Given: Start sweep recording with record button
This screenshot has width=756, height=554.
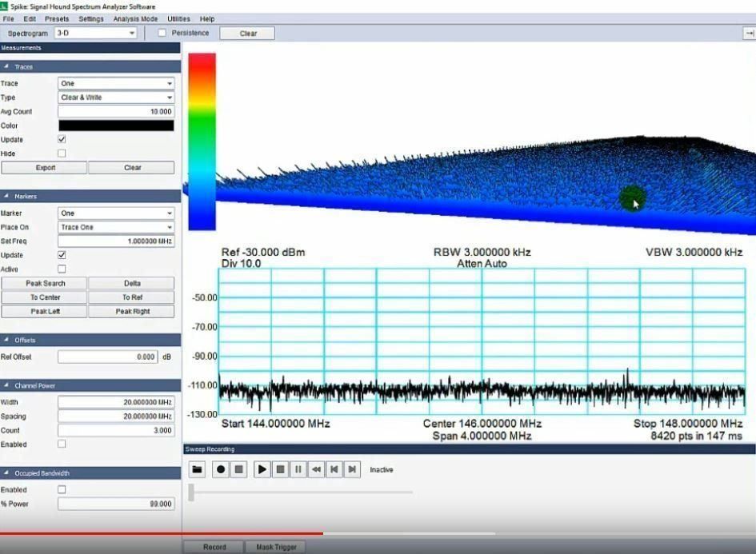Looking at the screenshot, I should pos(221,469).
